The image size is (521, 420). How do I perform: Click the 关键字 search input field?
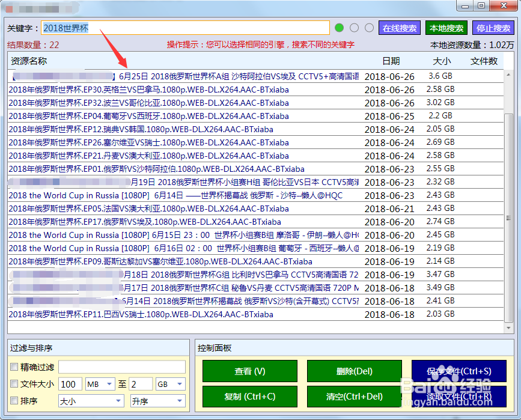pos(185,28)
